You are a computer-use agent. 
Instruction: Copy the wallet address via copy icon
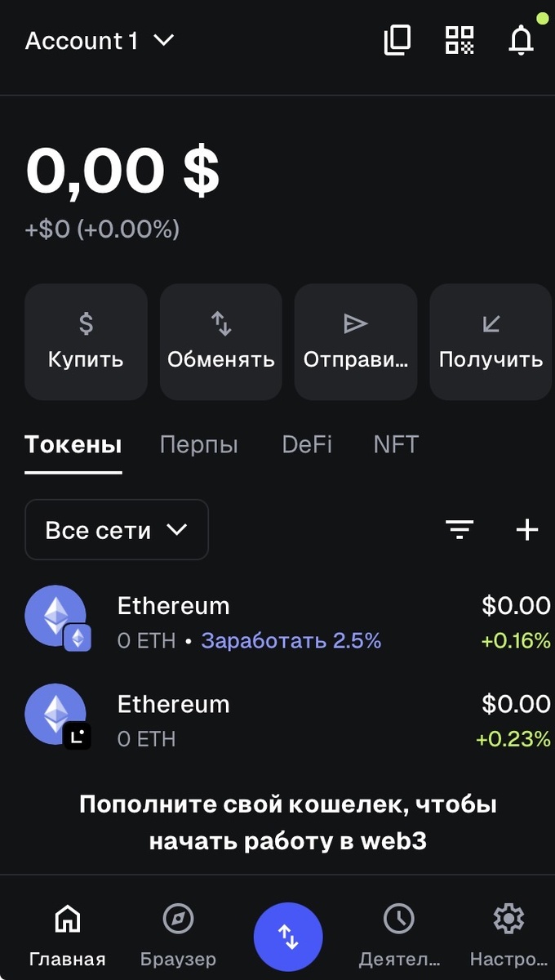click(397, 40)
